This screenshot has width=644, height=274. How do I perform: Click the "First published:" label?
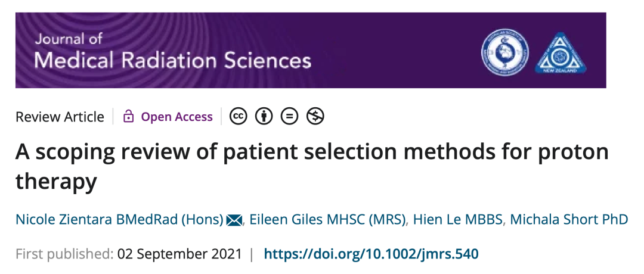tap(64, 254)
